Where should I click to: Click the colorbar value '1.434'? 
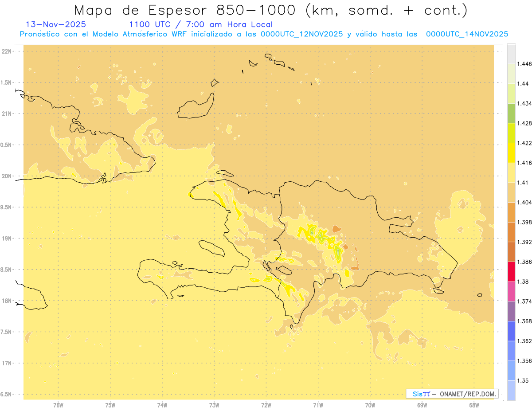click(x=524, y=103)
